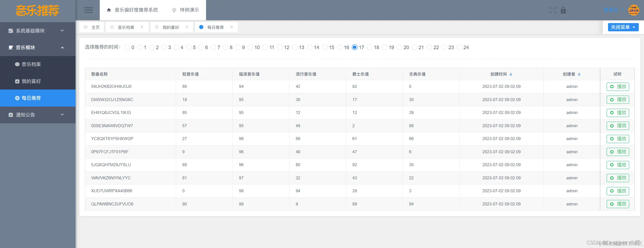Play song WAVVKZ6NIYNLYYC
Viewport: 644px width, 248px height.
pos(618,178)
